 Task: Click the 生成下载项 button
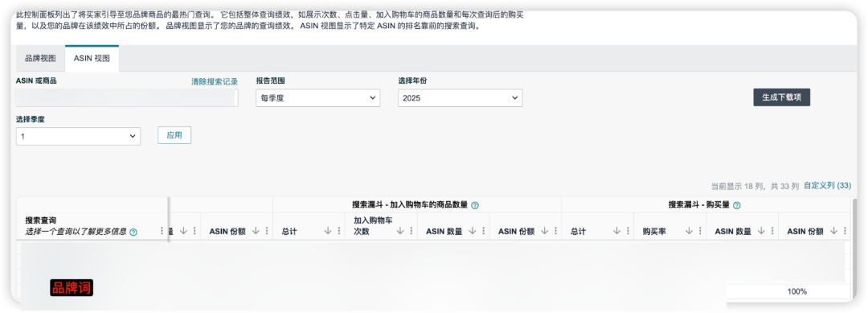click(x=782, y=97)
